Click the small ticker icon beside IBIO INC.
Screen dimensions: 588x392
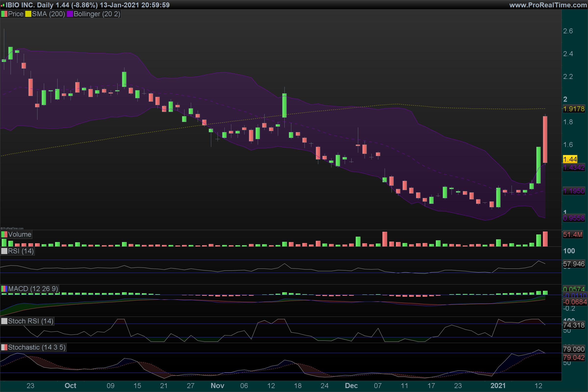2,5
